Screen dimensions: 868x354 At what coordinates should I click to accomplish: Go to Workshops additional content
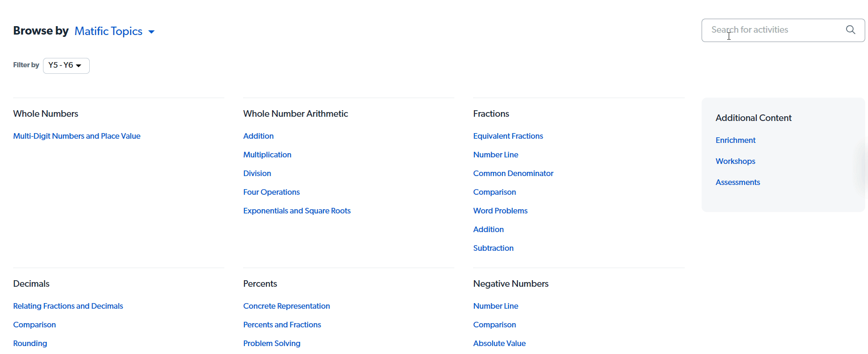735,161
